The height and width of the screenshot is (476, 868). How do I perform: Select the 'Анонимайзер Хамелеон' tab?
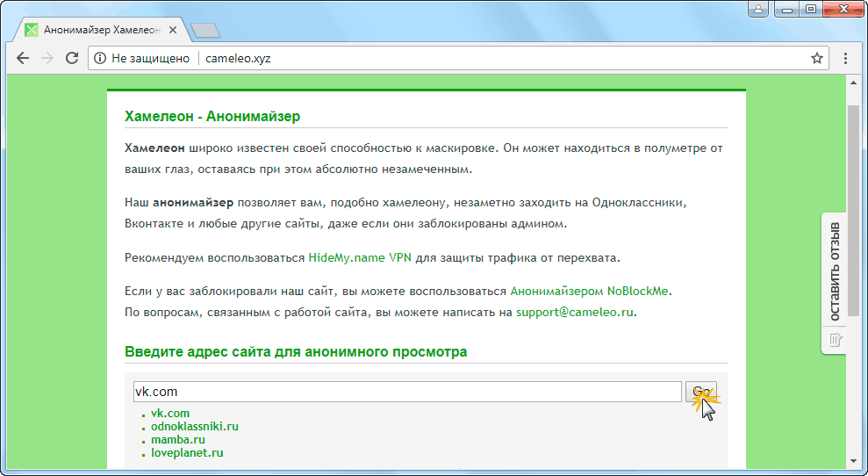click(x=102, y=30)
